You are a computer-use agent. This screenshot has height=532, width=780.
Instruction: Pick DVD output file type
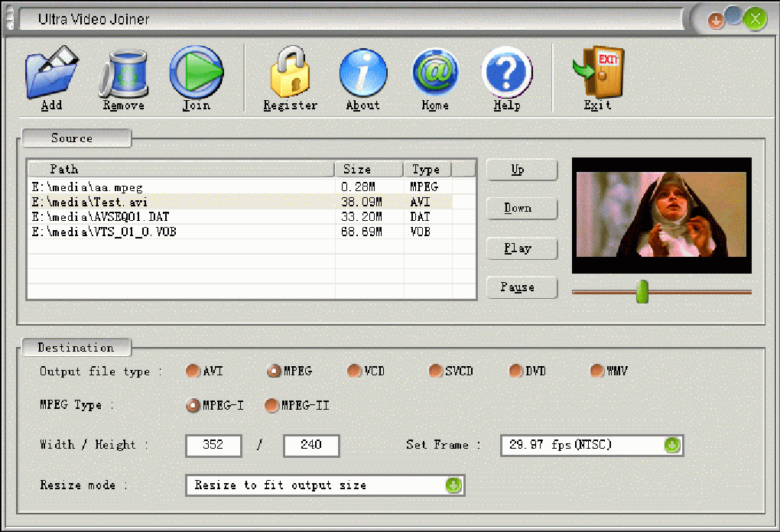tap(516, 371)
